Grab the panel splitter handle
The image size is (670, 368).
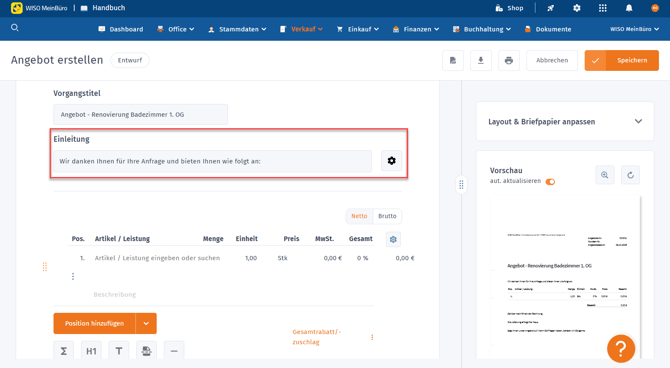coord(461,185)
